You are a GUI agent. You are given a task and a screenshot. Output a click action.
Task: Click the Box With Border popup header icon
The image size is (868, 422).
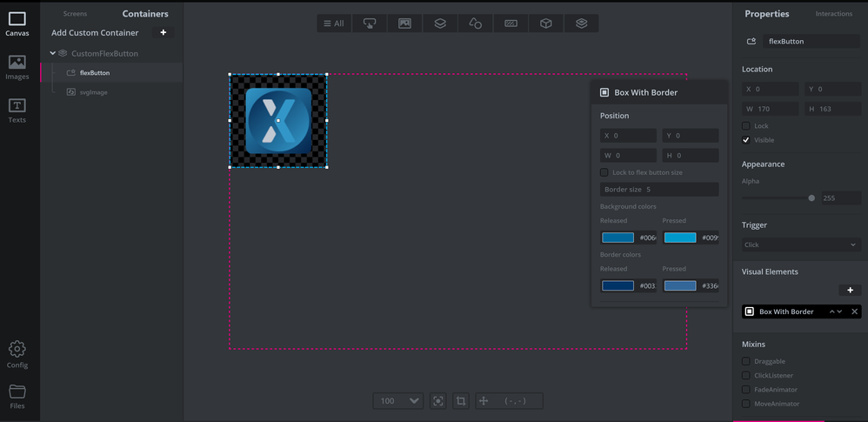tap(604, 92)
